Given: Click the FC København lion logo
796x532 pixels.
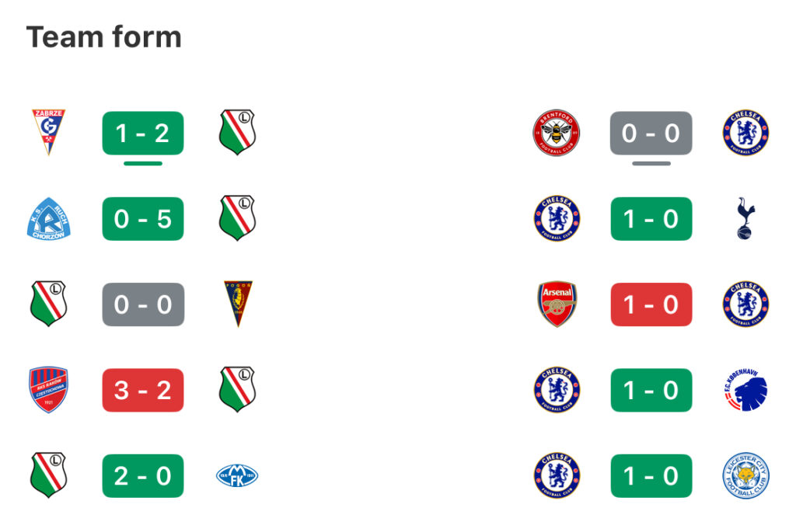Looking at the screenshot, I should point(745,390).
